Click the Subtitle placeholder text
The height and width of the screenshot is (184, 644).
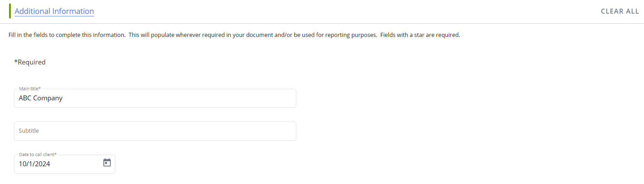pyautogui.click(x=29, y=131)
